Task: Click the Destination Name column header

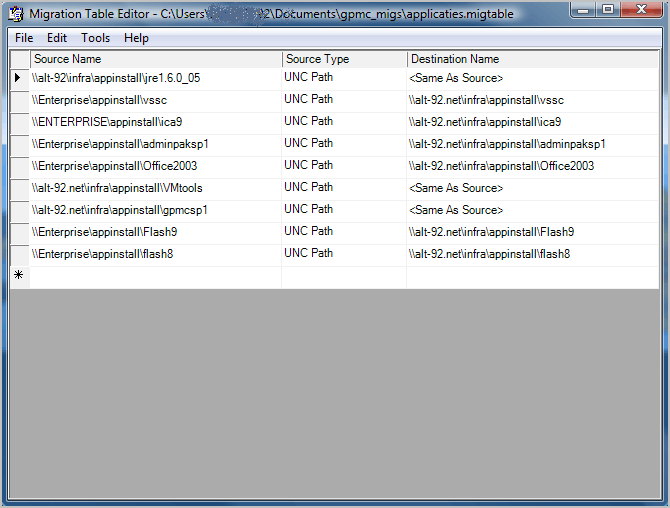Action: (533, 59)
